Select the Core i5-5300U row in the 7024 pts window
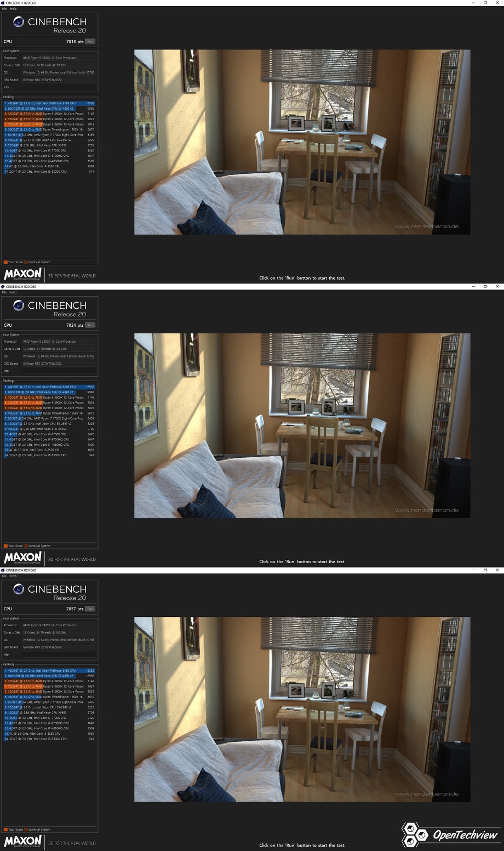Screen dimensions: 504x851 (49, 455)
